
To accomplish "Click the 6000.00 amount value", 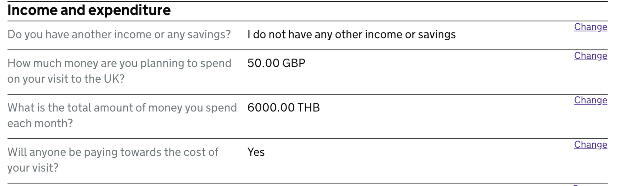I will pyautogui.click(x=271, y=108).
